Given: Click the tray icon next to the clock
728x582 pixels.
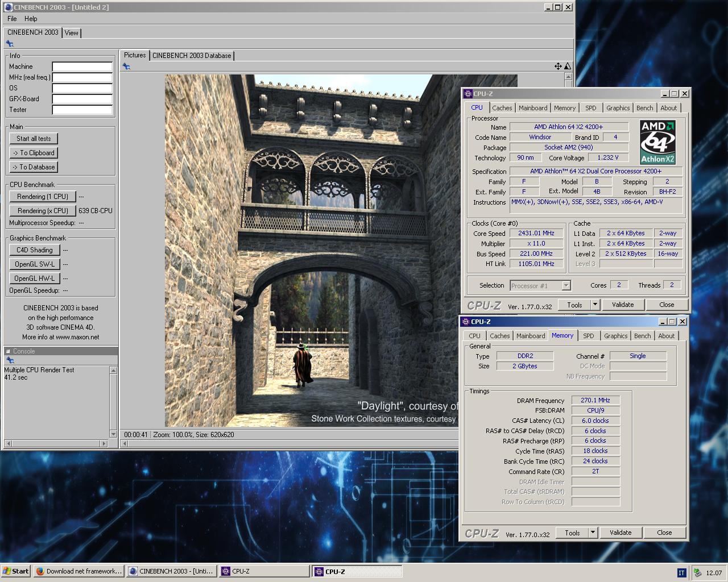Looking at the screenshot, I should tap(697, 572).
